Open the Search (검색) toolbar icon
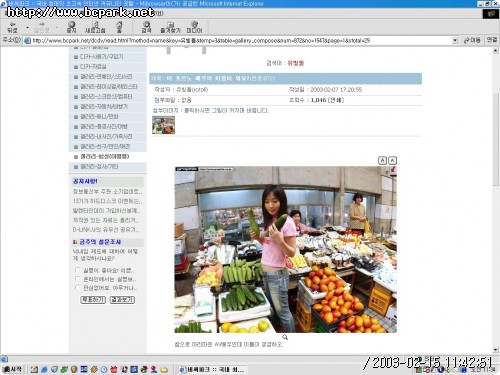Image resolution: width=500 pixels, height=375 pixels. [x=146, y=27]
